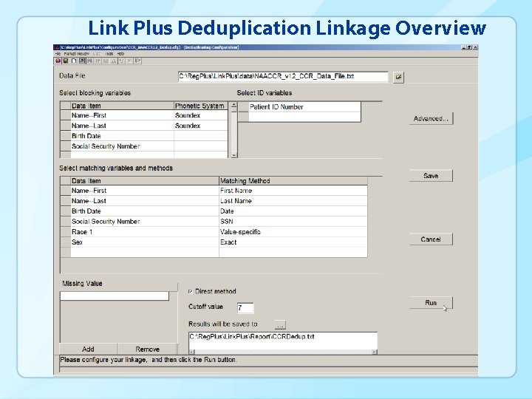Click the Remove missing value button
The height and width of the screenshot is (399, 532).
point(148,349)
